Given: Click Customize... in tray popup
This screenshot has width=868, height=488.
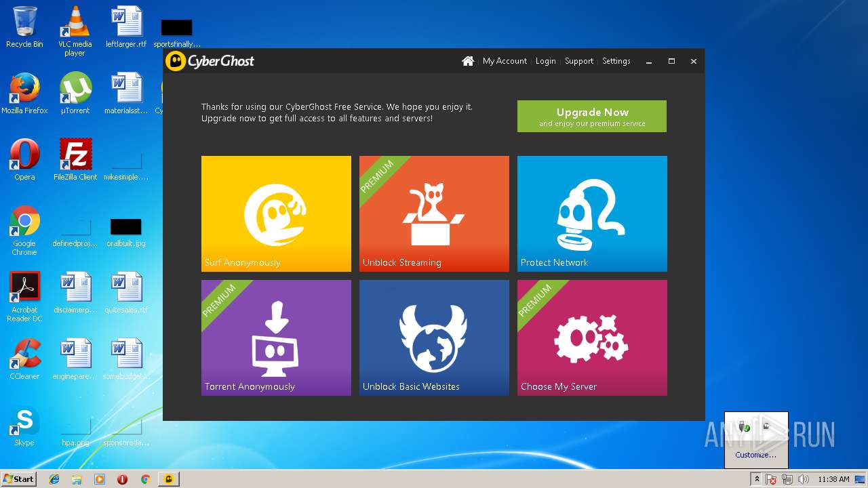Looking at the screenshot, I should tap(756, 455).
